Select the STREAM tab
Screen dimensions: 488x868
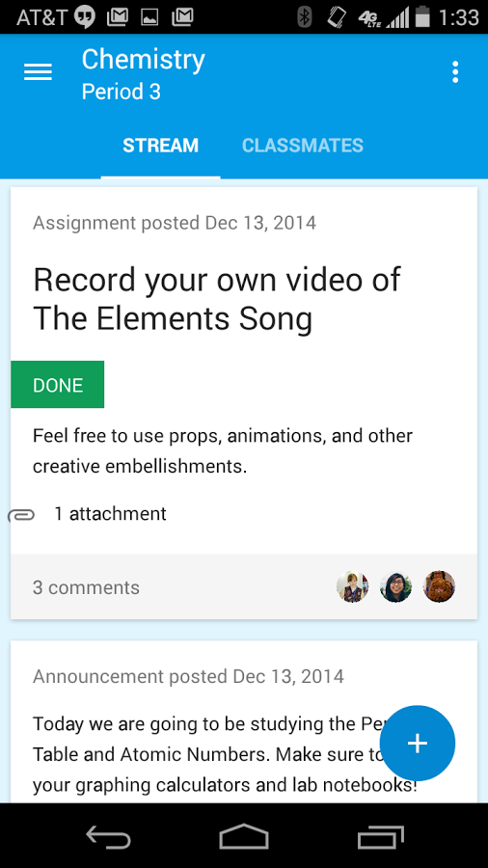(x=160, y=146)
